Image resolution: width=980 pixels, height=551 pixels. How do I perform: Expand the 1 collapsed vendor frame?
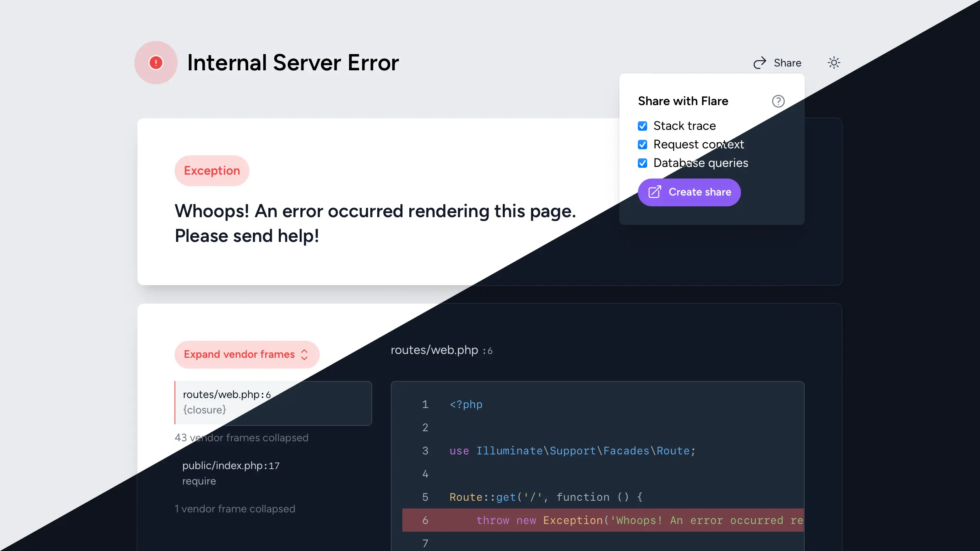pyautogui.click(x=235, y=508)
